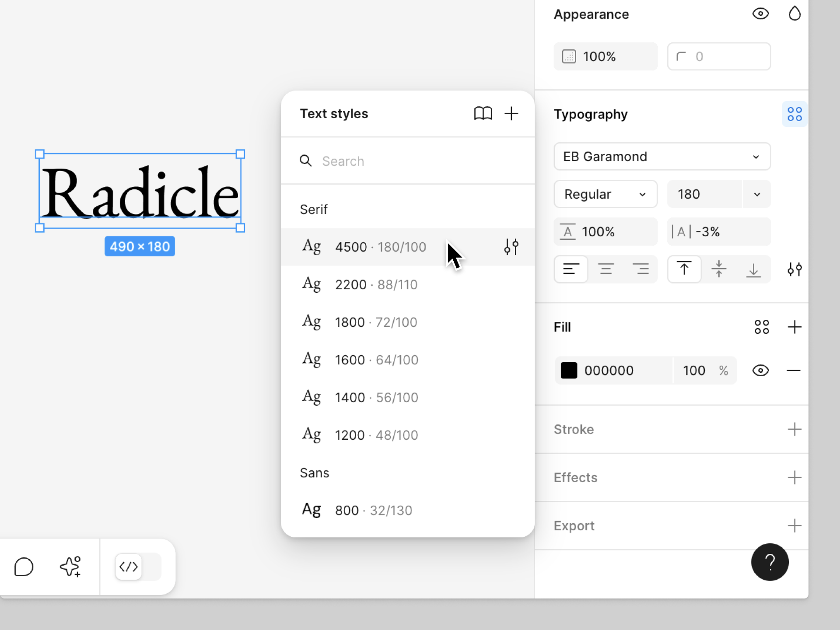
Task: Click the font size 180 field
Action: click(x=704, y=194)
